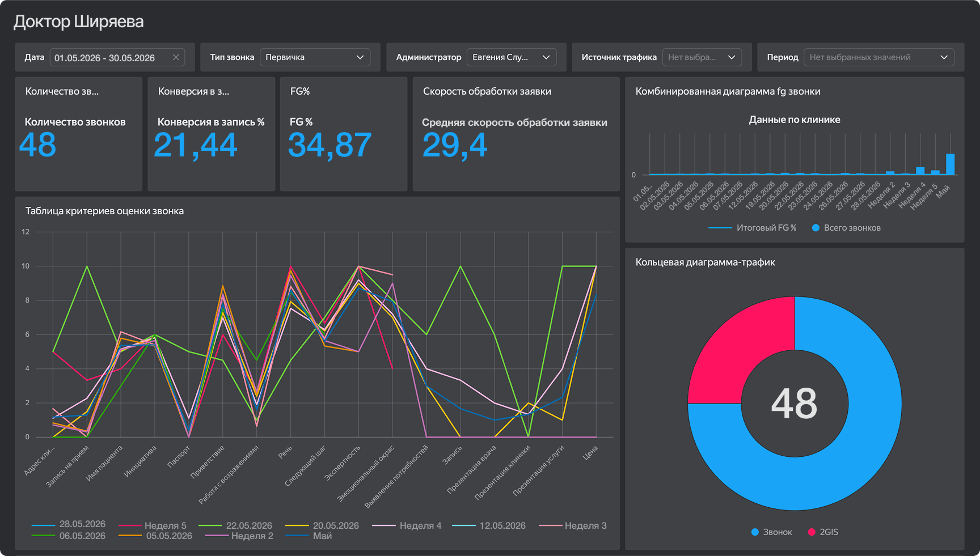Toggle the Неделя 2 legend entry
980x556 pixels.
pos(239,536)
